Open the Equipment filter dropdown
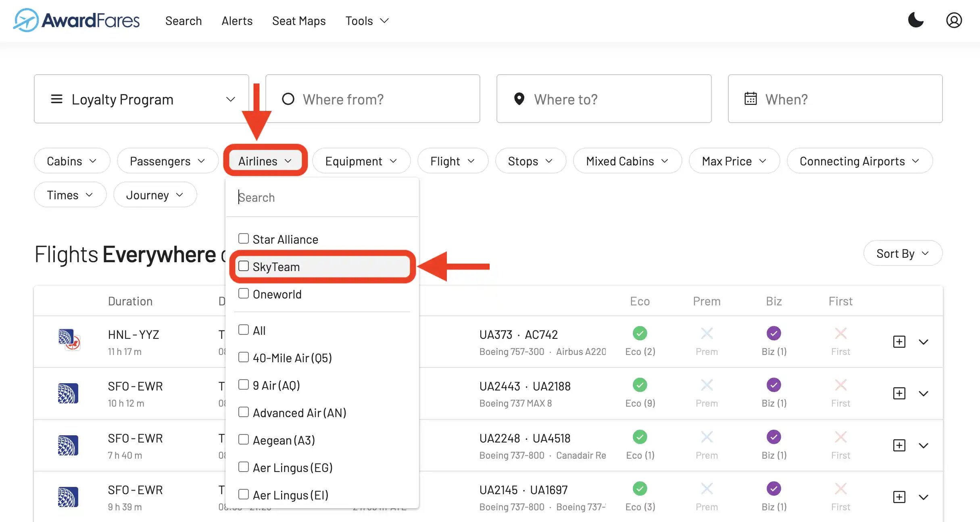Viewport: 980px width, 522px height. (x=361, y=161)
